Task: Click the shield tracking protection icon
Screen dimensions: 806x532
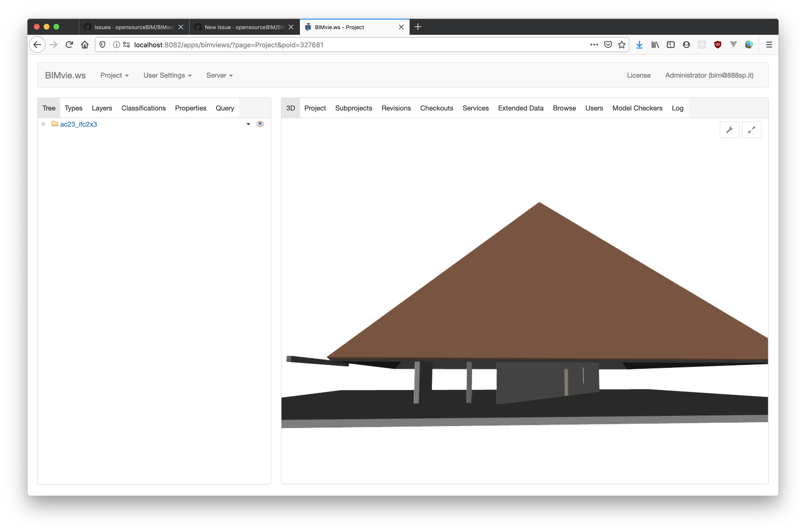Action: click(x=102, y=44)
